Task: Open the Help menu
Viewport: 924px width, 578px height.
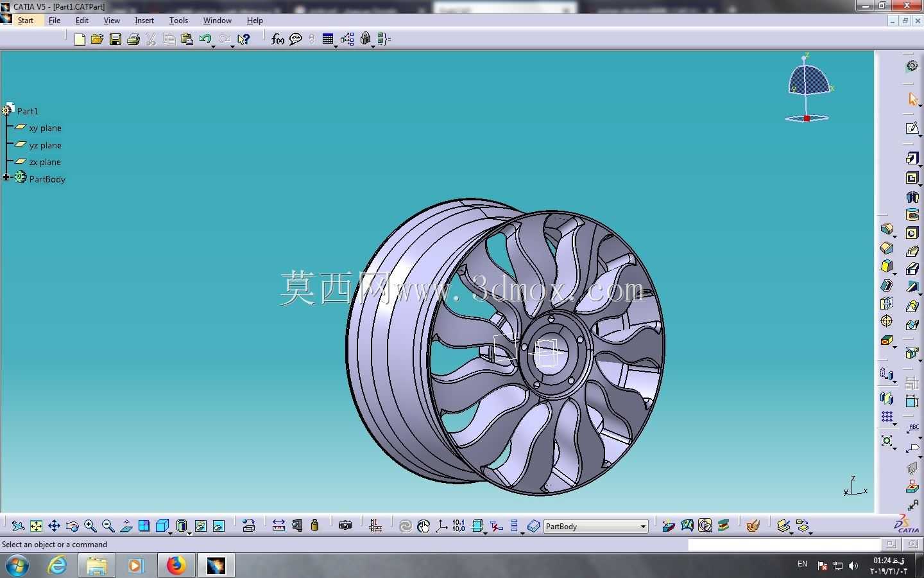Action: 255,21
